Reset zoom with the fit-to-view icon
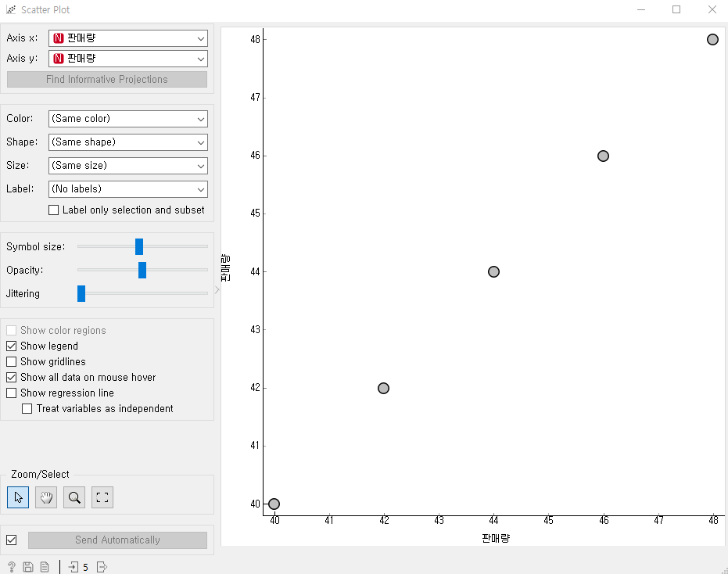 102,497
